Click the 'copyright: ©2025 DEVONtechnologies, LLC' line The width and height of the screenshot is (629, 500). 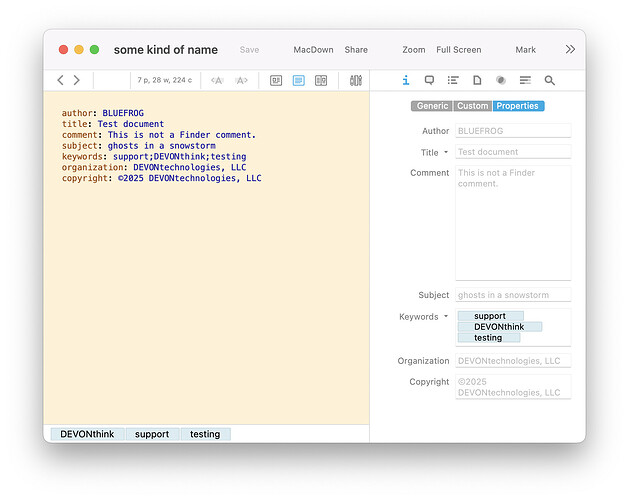[x=162, y=178]
